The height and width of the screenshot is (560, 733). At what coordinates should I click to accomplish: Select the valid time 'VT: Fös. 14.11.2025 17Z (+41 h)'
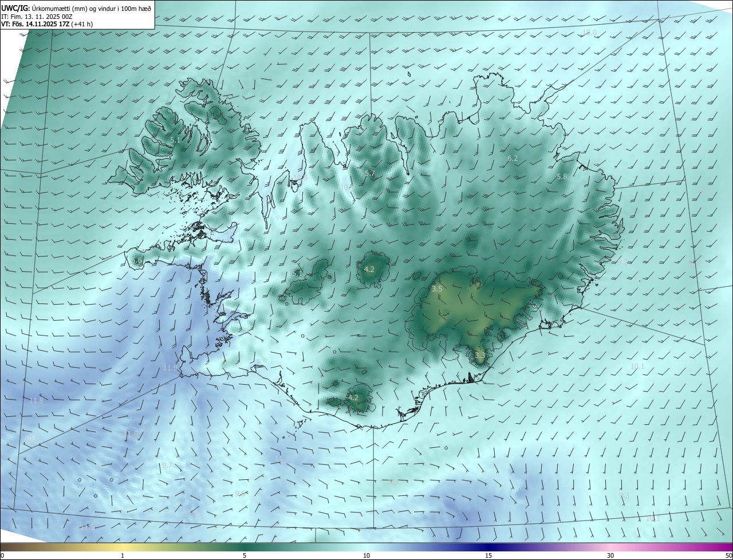coord(47,24)
